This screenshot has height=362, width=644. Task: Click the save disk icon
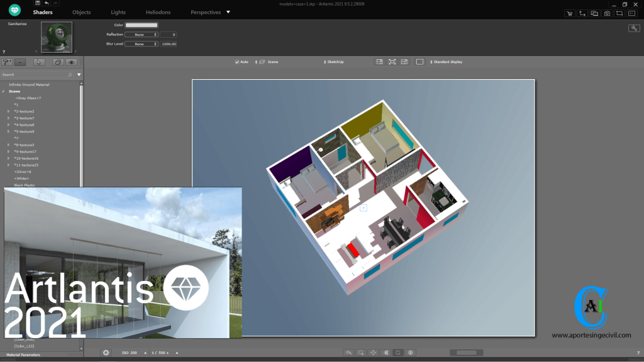coord(37,3)
